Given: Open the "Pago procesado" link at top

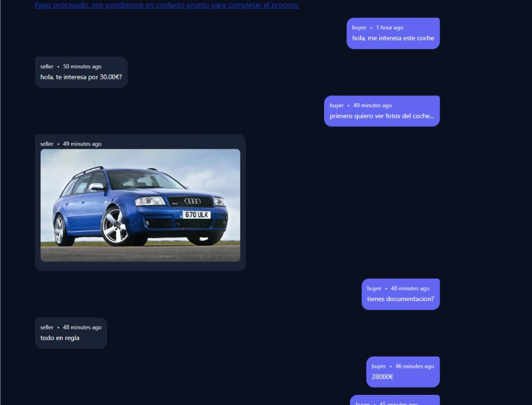Looking at the screenshot, I should click(x=167, y=5).
